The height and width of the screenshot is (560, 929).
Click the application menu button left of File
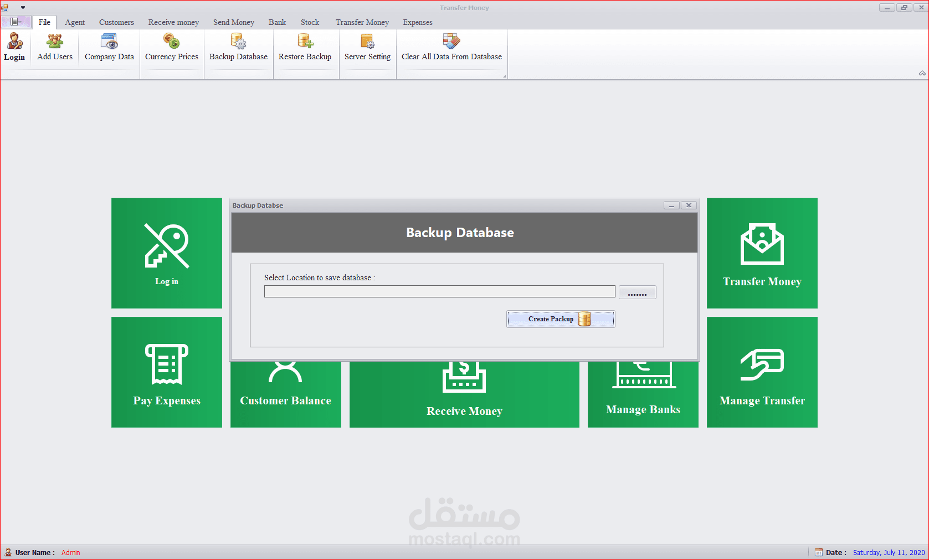tap(16, 22)
